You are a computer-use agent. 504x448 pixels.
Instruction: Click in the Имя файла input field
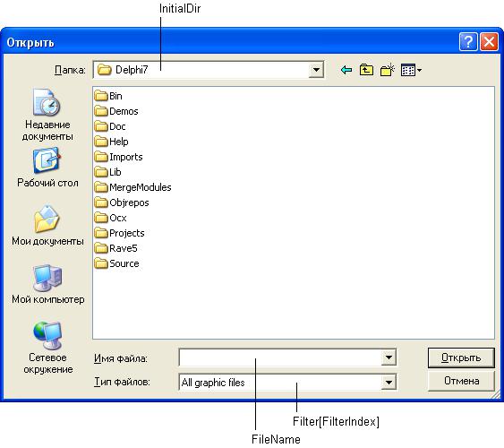coord(280,358)
